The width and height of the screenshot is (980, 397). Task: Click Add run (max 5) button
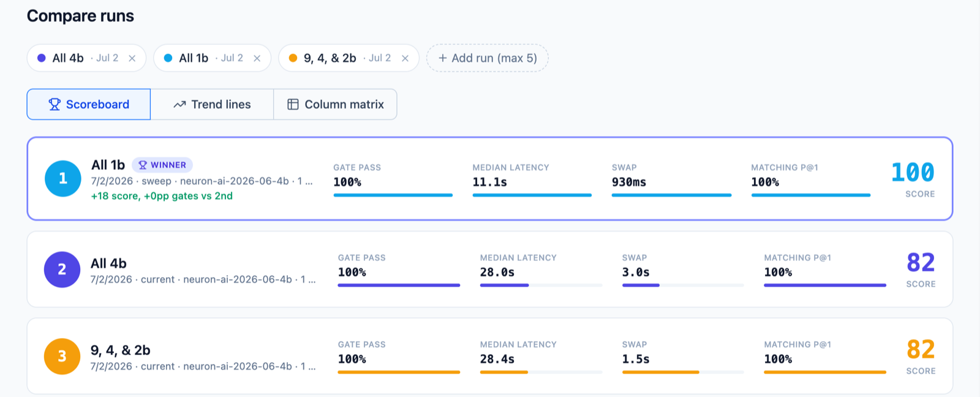click(x=488, y=58)
